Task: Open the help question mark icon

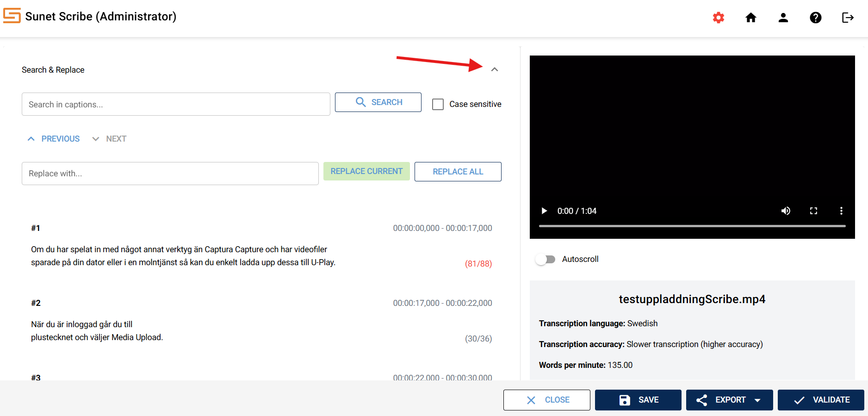Action: 815,18
